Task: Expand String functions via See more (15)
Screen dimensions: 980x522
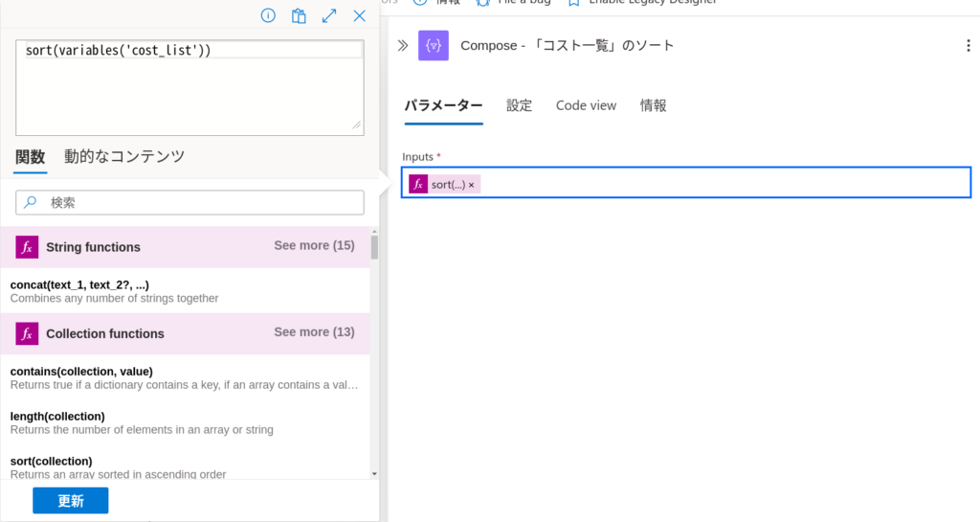Action: pyautogui.click(x=314, y=246)
